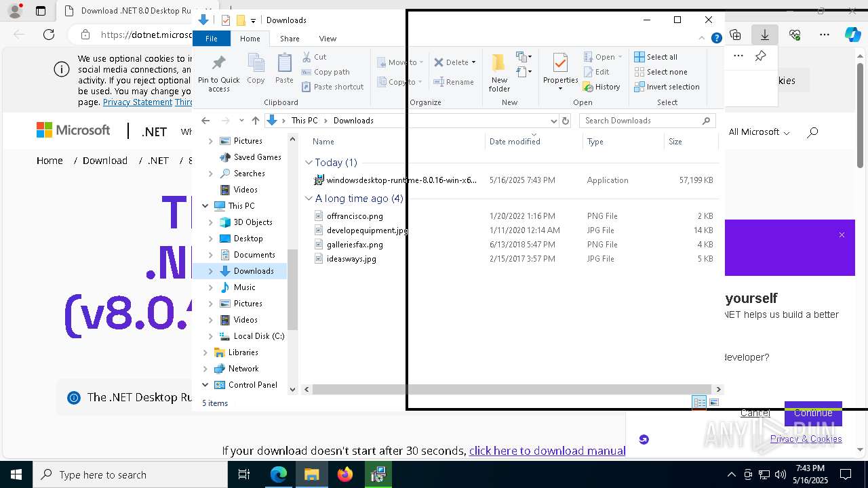Click Invert selection in ribbon
This screenshot has width=868, height=488.
click(667, 87)
